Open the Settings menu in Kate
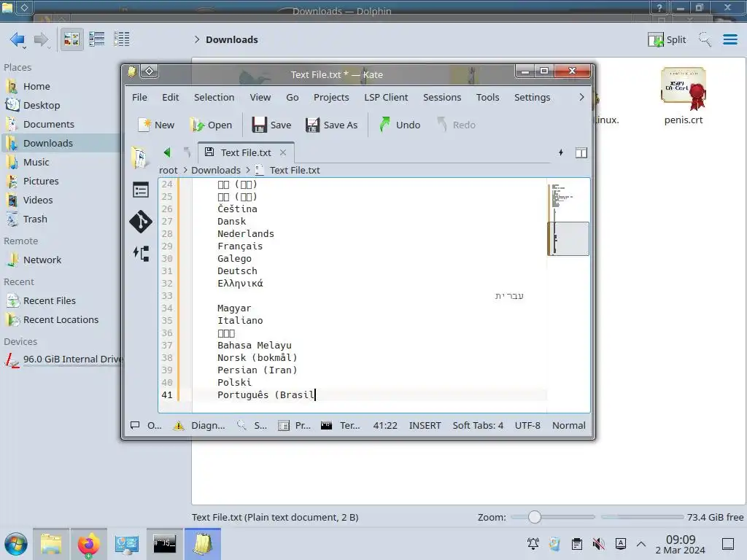Image resolution: width=747 pixels, height=560 pixels. click(x=532, y=97)
